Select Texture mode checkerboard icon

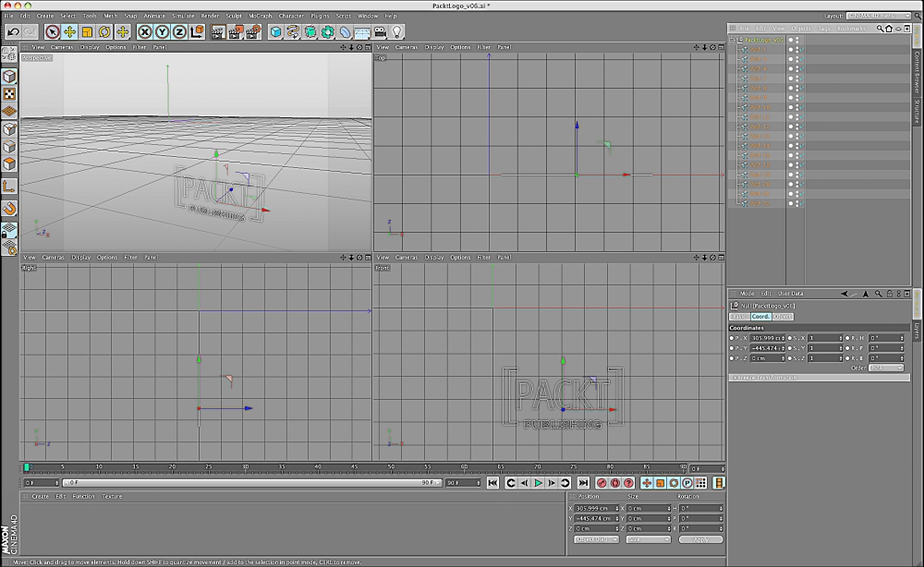tap(9, 94)
